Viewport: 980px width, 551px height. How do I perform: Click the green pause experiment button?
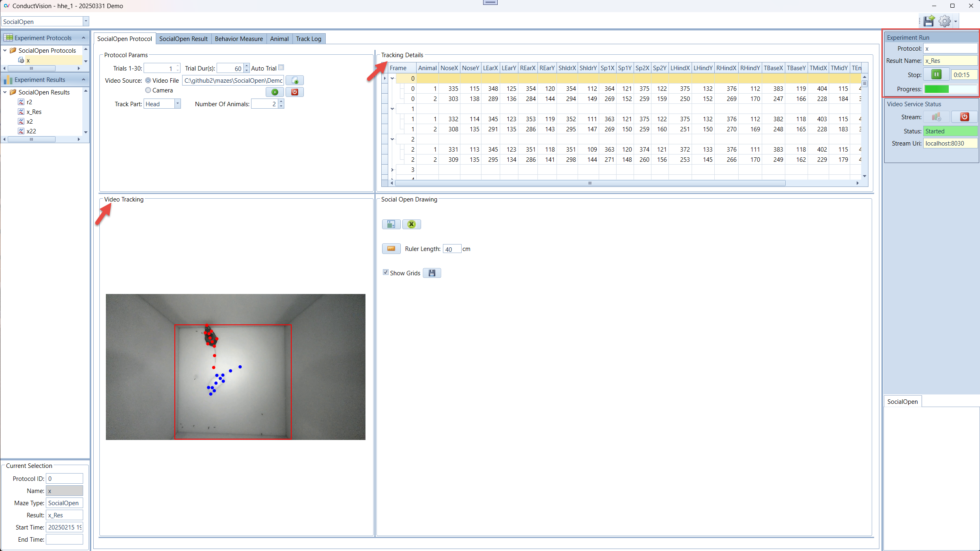[x=936, y=75]
